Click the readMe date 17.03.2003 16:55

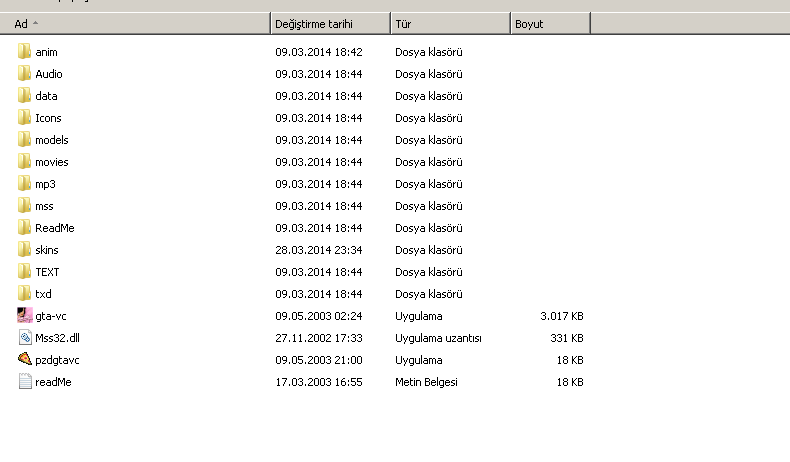click(x=319, y=382)
